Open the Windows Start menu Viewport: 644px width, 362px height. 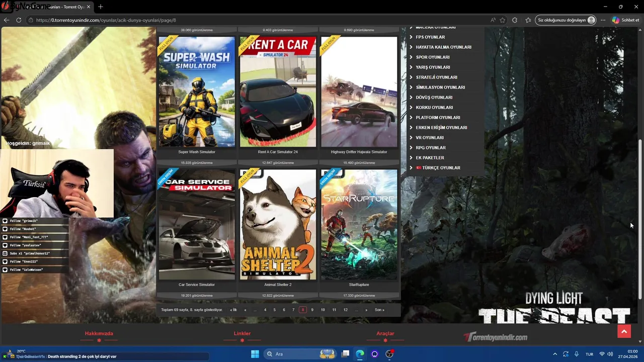[x=255, y=354]
